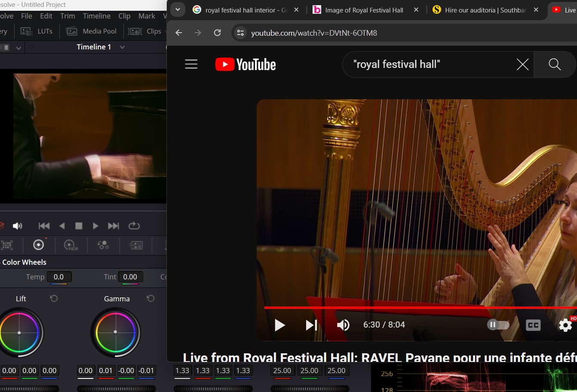The height and width of the screenshot is (392, 577).
Task: Open the Media Pool panel in Resolve
Action: [x=91, y=31]
